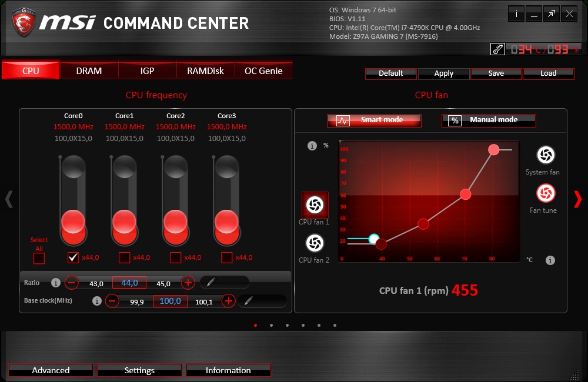This screenshot has width=588, height=382.
Task: Go to the previous page with left arrow
Action: [9, 199]
